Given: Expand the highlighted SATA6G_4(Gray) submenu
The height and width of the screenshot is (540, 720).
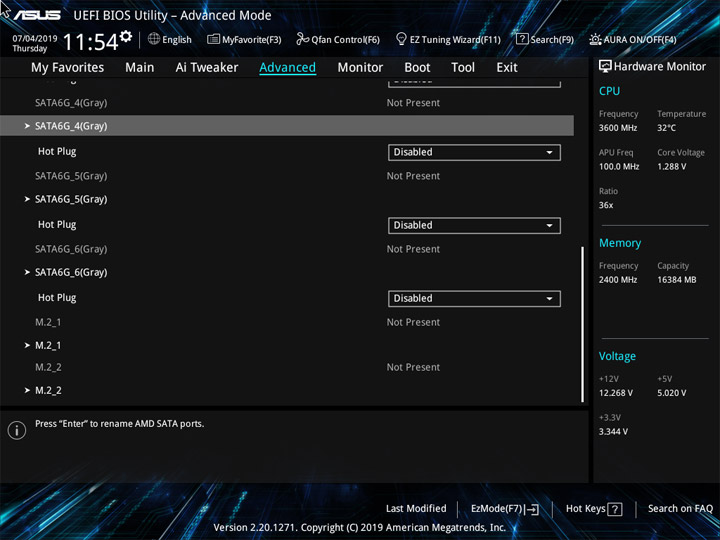Looking at the screenshot, I should (287, 126).
